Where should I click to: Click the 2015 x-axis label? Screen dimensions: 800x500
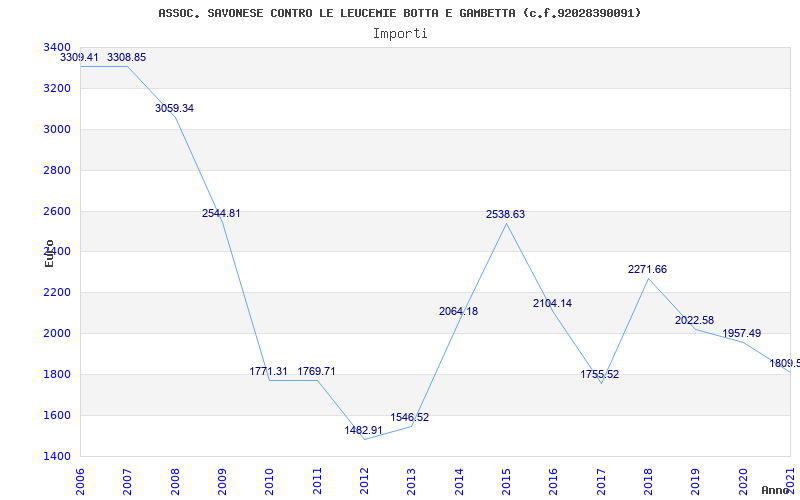(507, 482)
